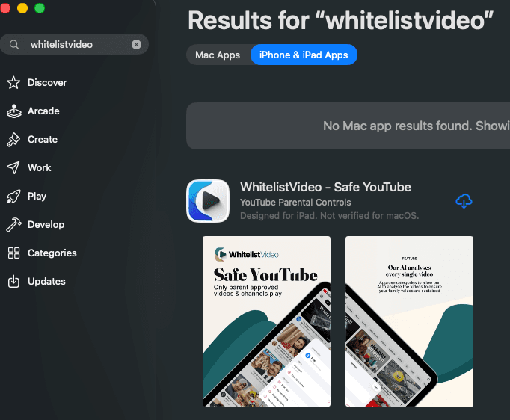Click the Discover star icon
The height and width of the screenshot is (420, 510).
click(13, 82)
